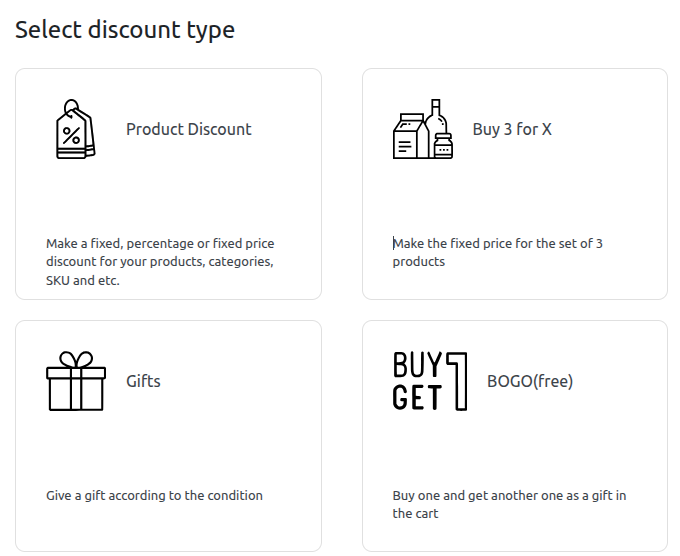Viewport: 680px width, 556px height.
Task: Select the BOGO(free) title
Action: click(x=530, y=381)
